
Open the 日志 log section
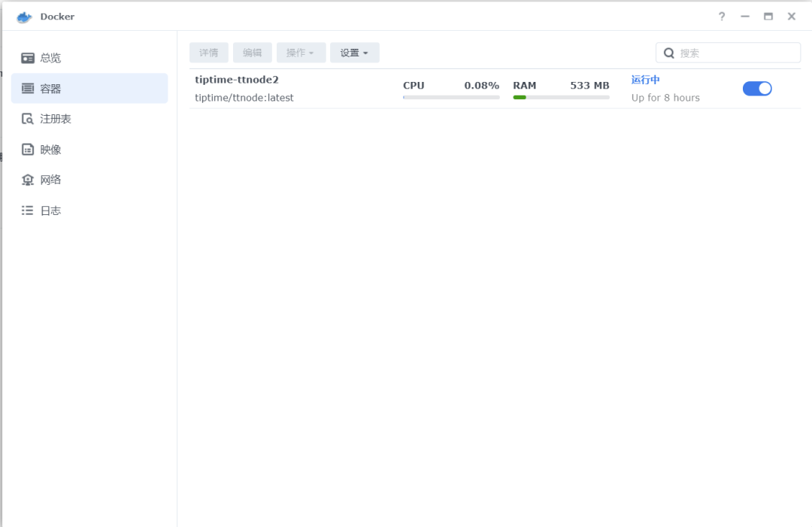click(x=89, y=210)
